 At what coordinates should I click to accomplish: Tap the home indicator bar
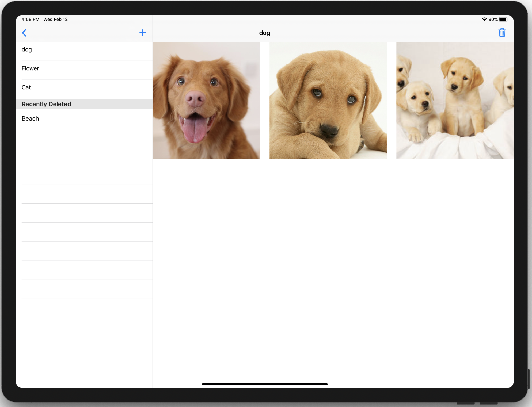click(264, 384)
